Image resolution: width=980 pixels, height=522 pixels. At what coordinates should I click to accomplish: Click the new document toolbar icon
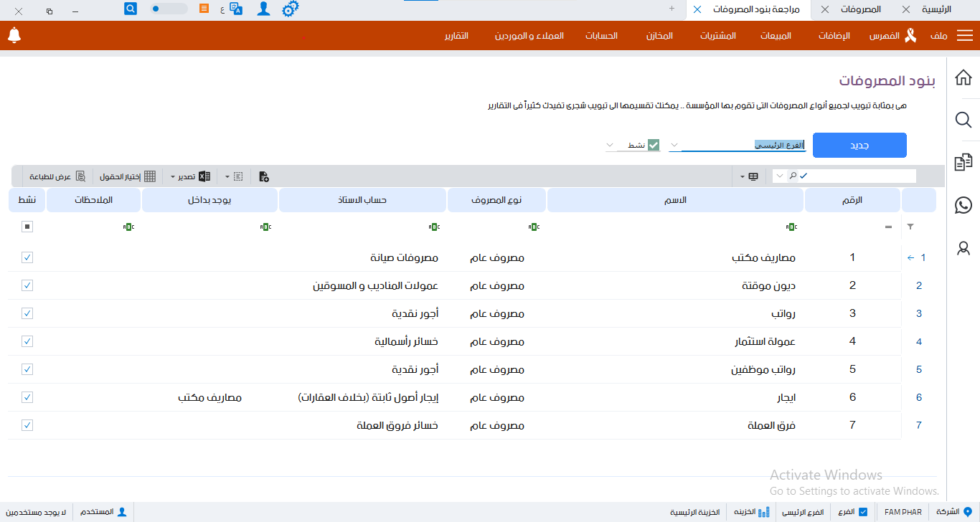click(264, 176)
